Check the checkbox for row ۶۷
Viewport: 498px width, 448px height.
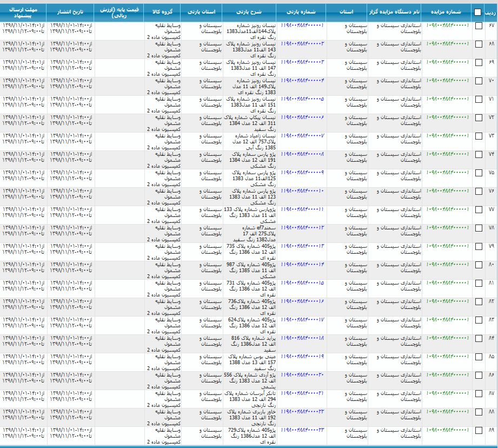[x=479, y=26]
